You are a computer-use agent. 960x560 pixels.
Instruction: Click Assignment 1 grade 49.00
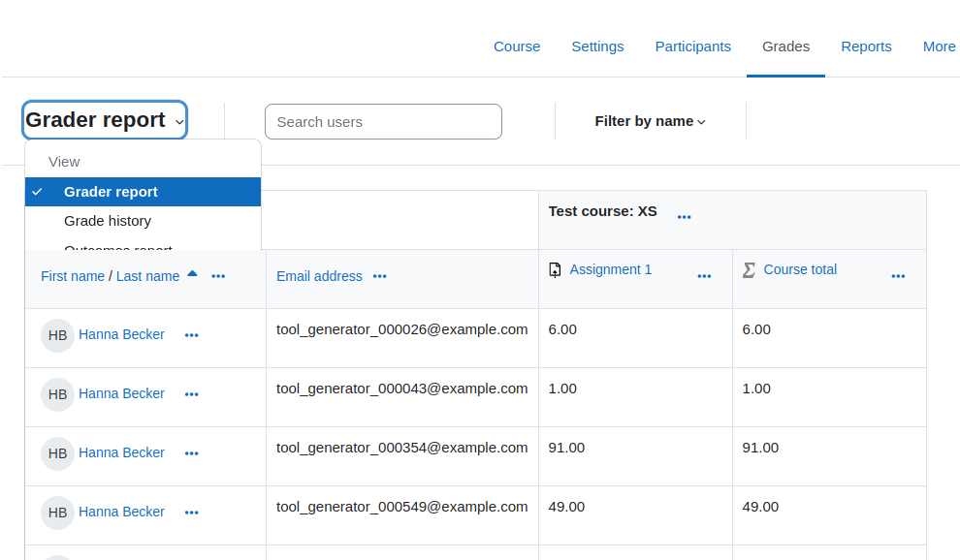tap(566, 508)
